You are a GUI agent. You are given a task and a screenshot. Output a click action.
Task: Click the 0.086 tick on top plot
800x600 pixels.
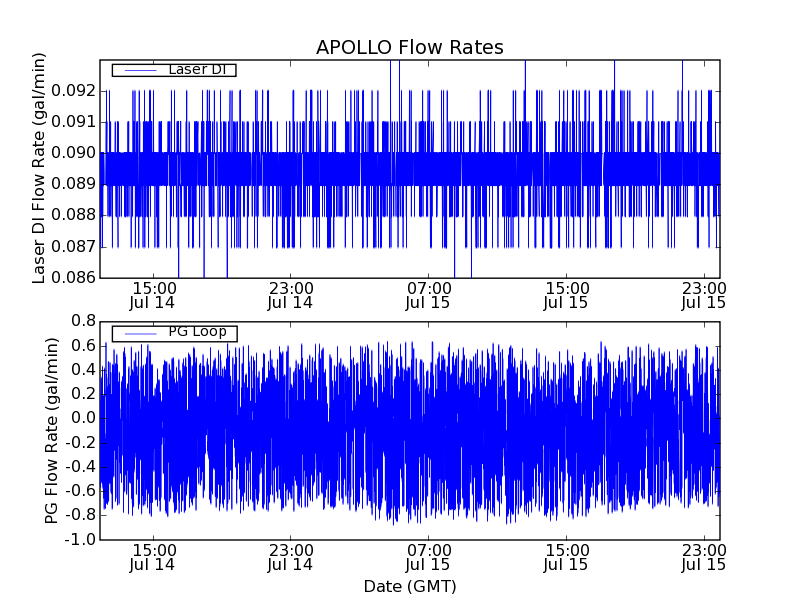76,277
